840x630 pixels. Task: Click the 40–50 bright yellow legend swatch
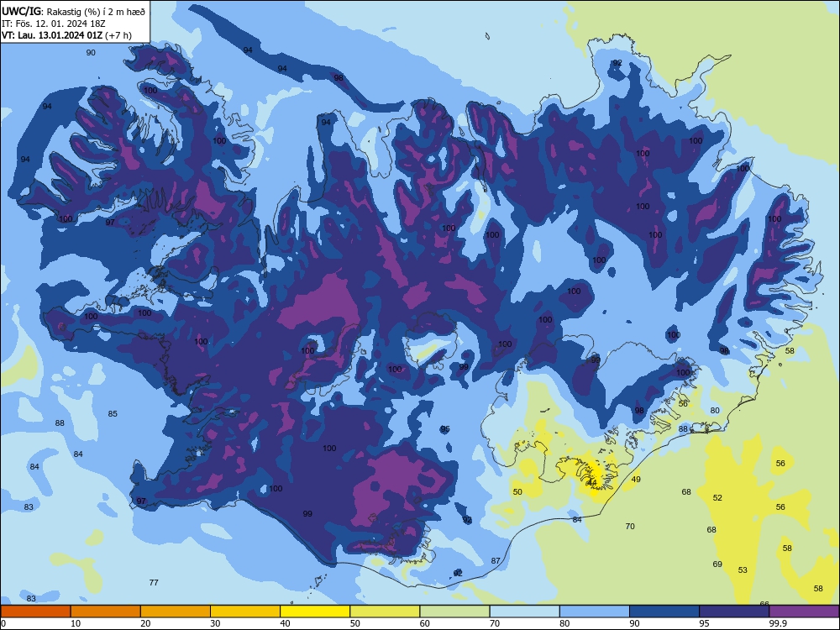[x=315, y=612]
